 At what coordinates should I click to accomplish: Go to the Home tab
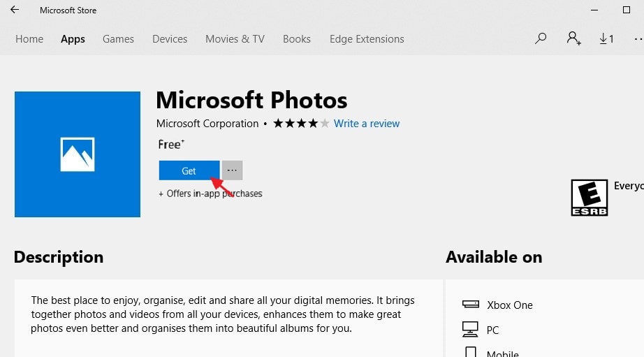29,39
